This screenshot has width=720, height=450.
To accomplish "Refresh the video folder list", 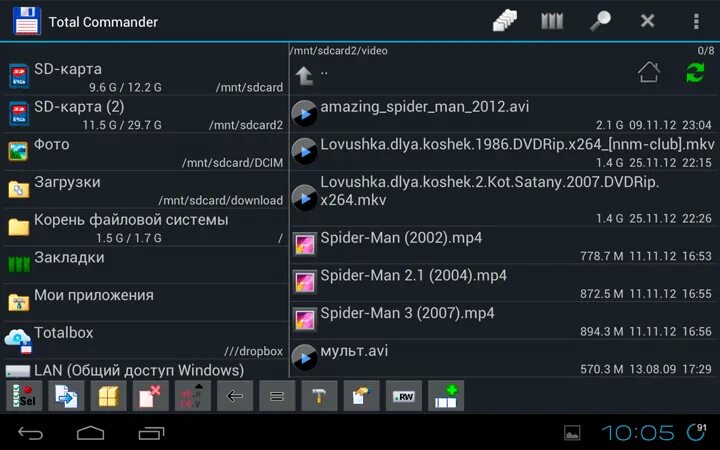I will [695, 73].
